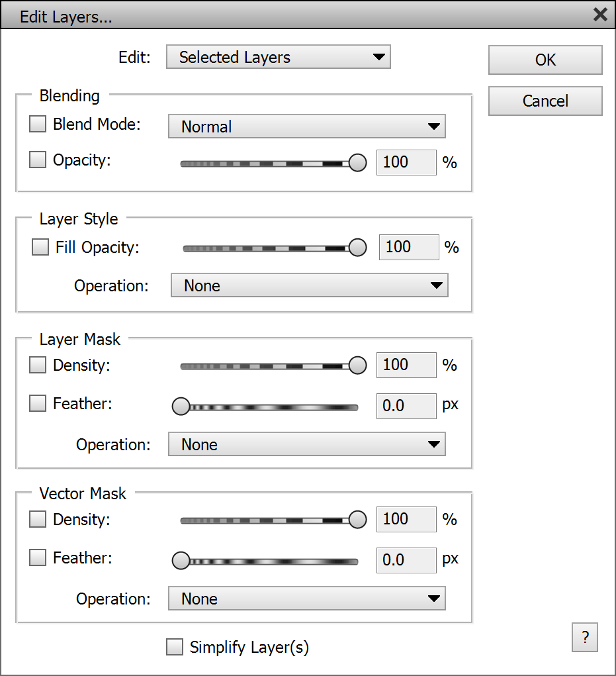Viewport: 616px width, 676px height.
Task: Close the Edit Layers dialog
Action: click(x=600, y=15)
